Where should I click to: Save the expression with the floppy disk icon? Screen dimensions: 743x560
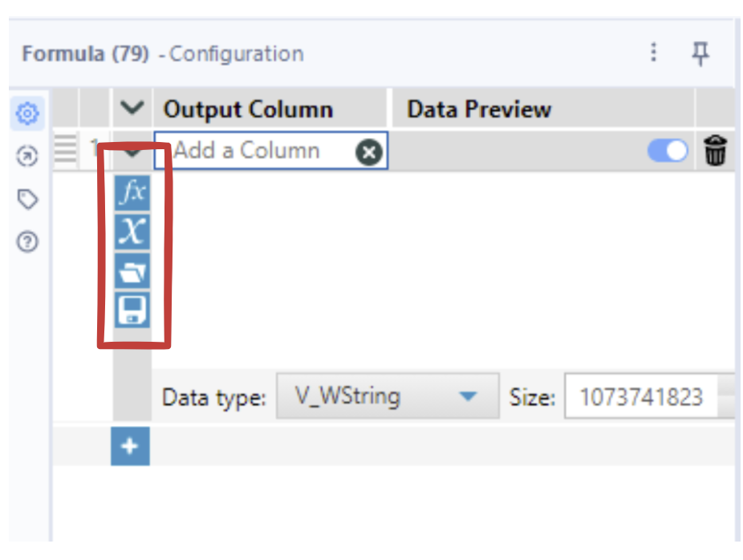(132, 310)
